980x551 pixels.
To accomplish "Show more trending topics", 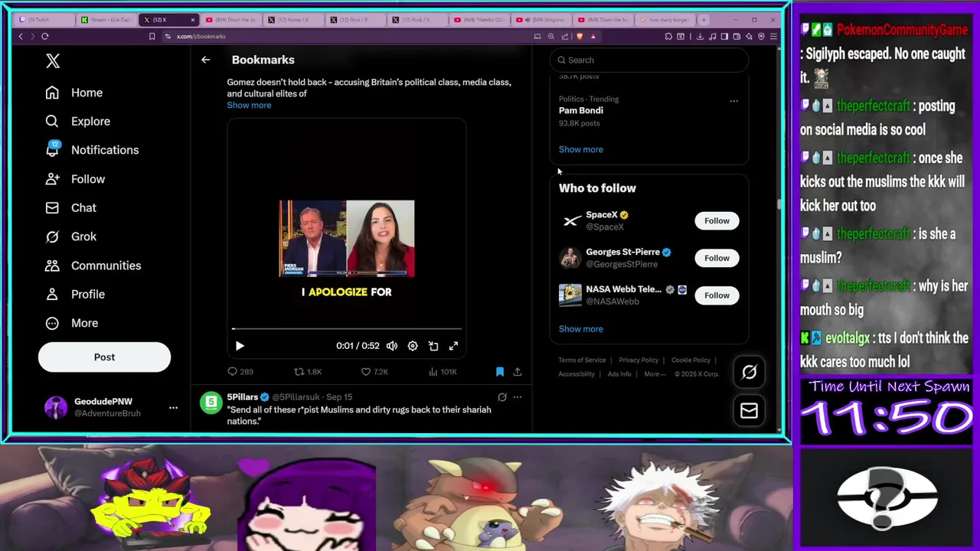I will pyautogui.click(x=581, y=149).
